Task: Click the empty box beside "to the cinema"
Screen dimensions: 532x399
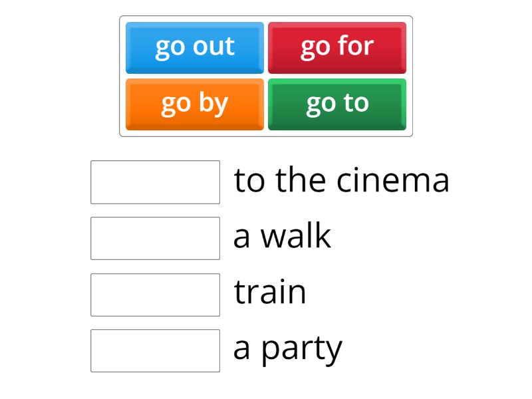Action: coord(155,182)
